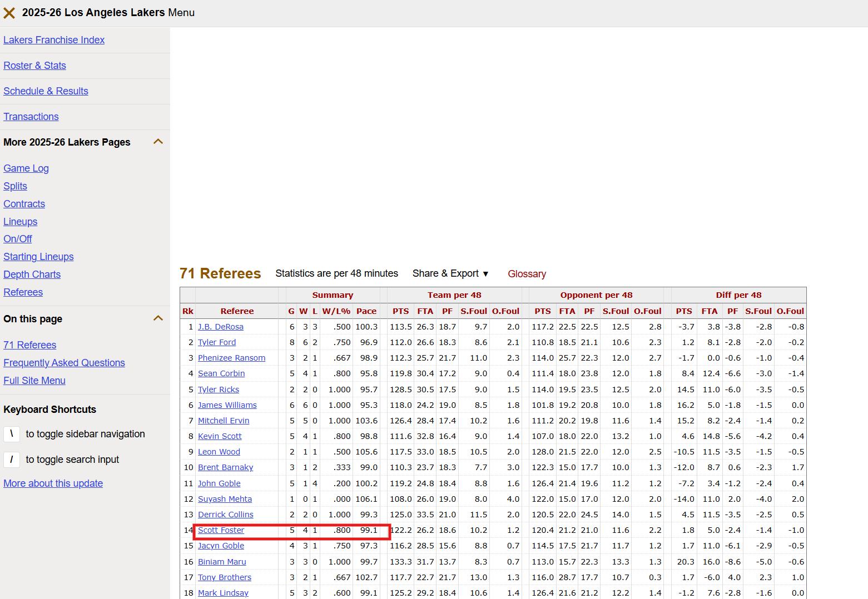
Task: Open the Glossary for the referees table
Action: [x=527, y=274]
